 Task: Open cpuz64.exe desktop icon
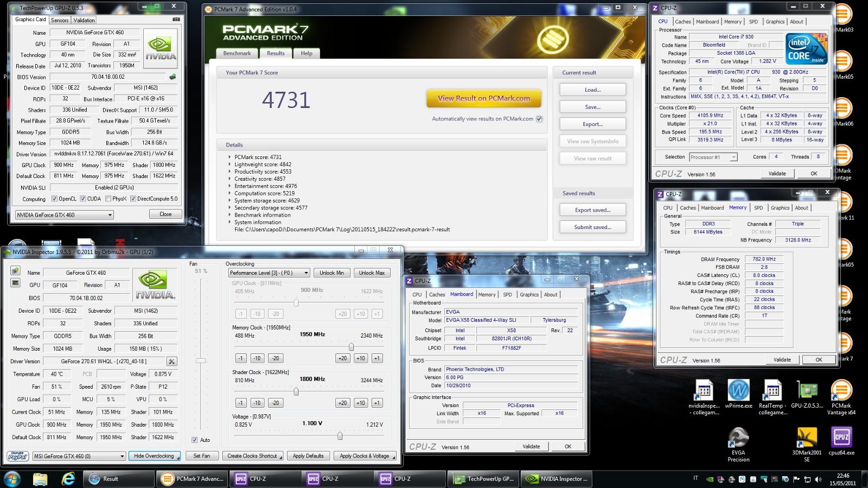[841, 441]
